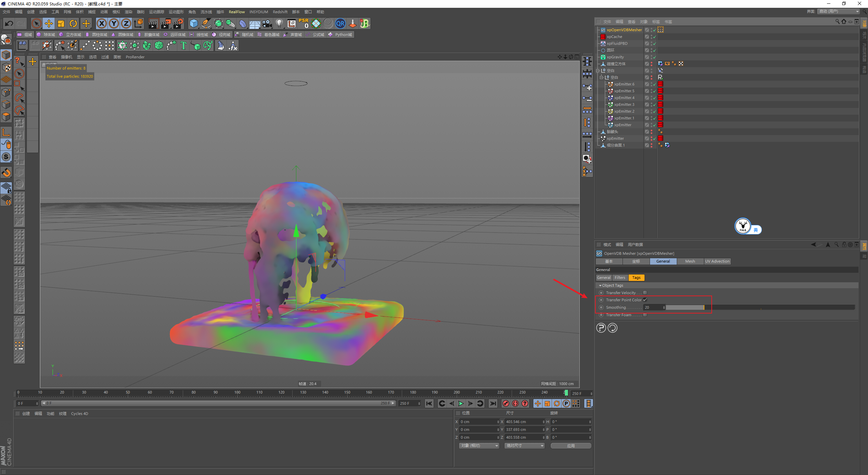
Task: Click the PSR reset icon
Action: (x=303, y=23)
